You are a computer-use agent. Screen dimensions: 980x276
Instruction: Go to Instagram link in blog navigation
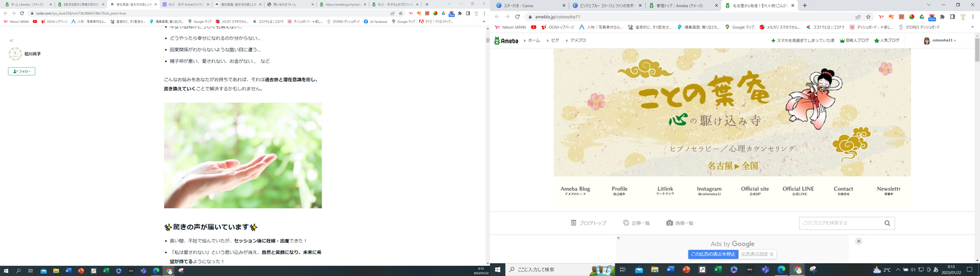[x=709, y=190]
